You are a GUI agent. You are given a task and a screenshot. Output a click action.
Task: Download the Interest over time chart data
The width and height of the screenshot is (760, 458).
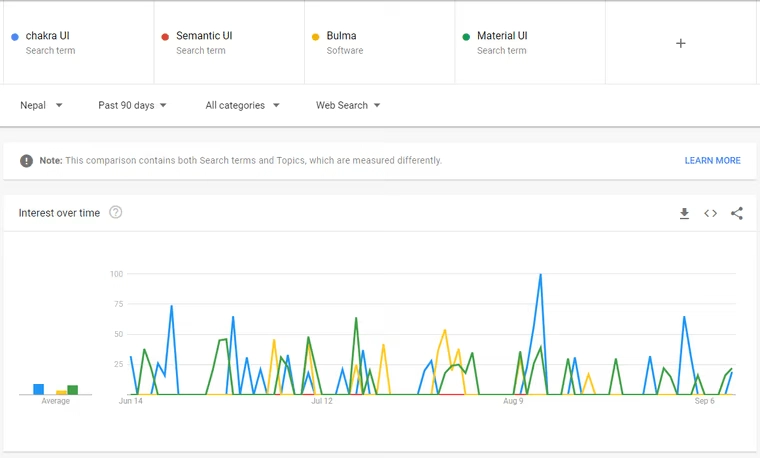click(684, 213)
